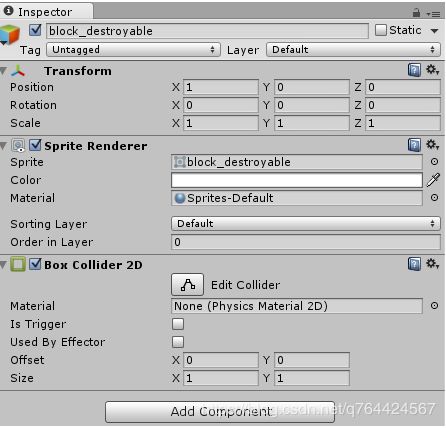446x428 pixels.
Task: Disable the Sprite Renderer component checkbox
Action: coord(35,145)
